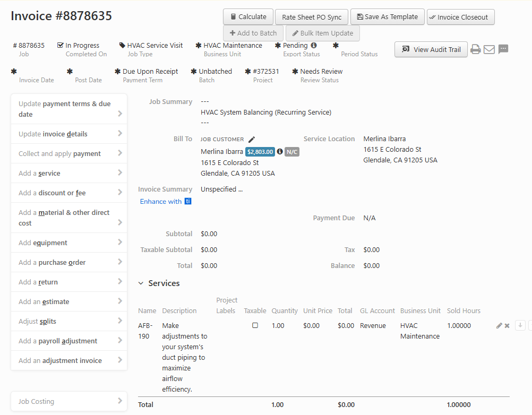Select Add a payroll adjustment
532x415 pixels.
click(x=69, y=341)
